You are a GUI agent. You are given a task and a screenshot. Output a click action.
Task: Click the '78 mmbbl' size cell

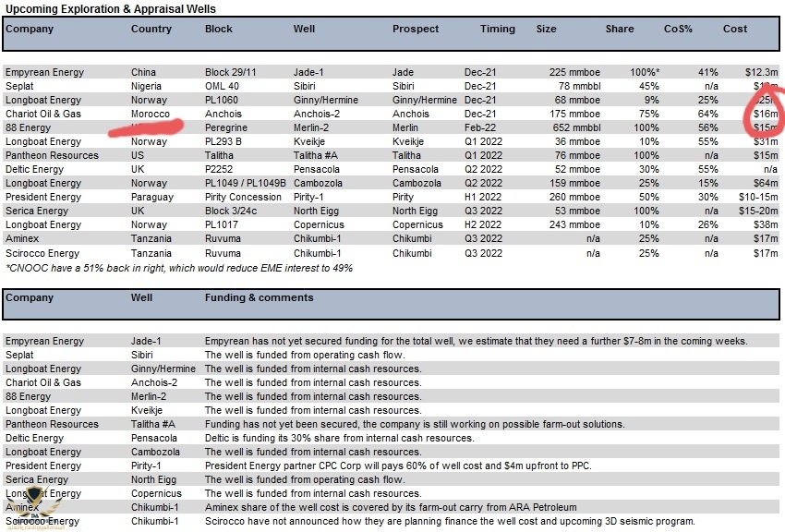tap(579, 86)
